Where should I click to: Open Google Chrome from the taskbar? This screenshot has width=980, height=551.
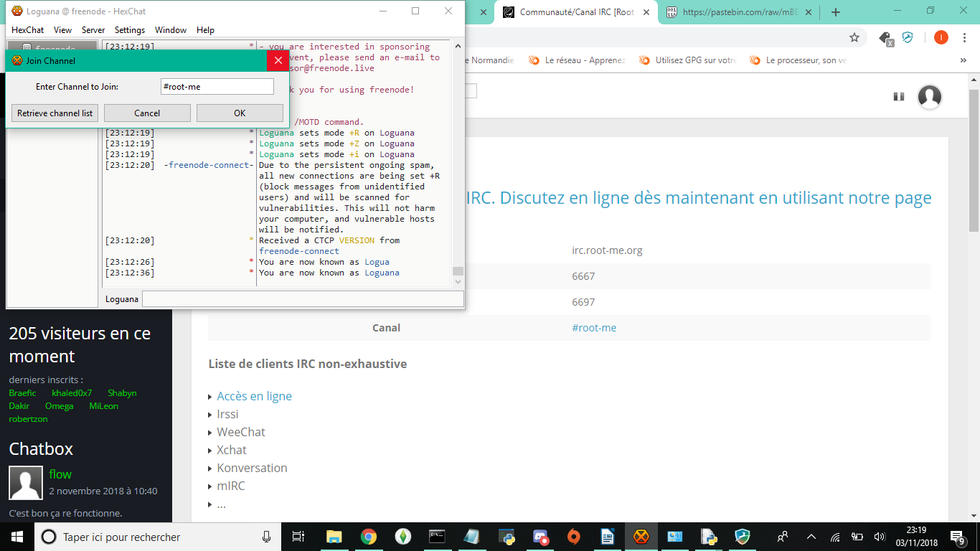(x=368, y=537)
